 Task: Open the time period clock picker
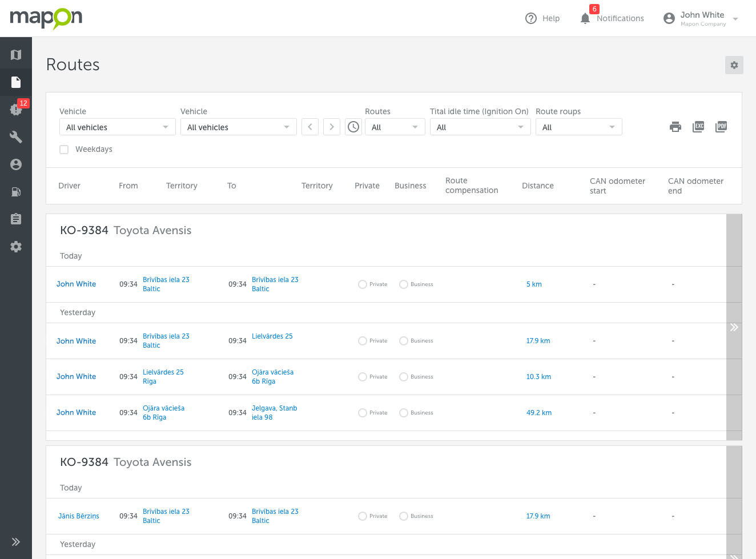click(x=353, y=127)
